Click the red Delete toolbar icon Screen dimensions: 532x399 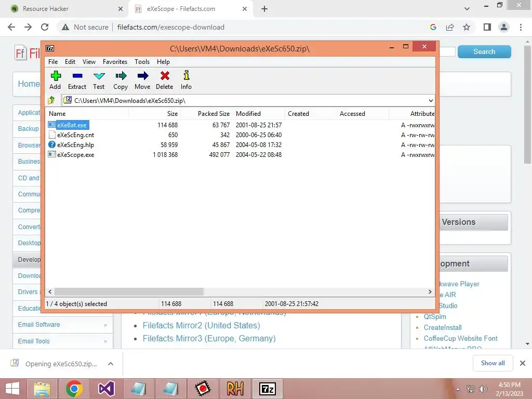[165, 76]
